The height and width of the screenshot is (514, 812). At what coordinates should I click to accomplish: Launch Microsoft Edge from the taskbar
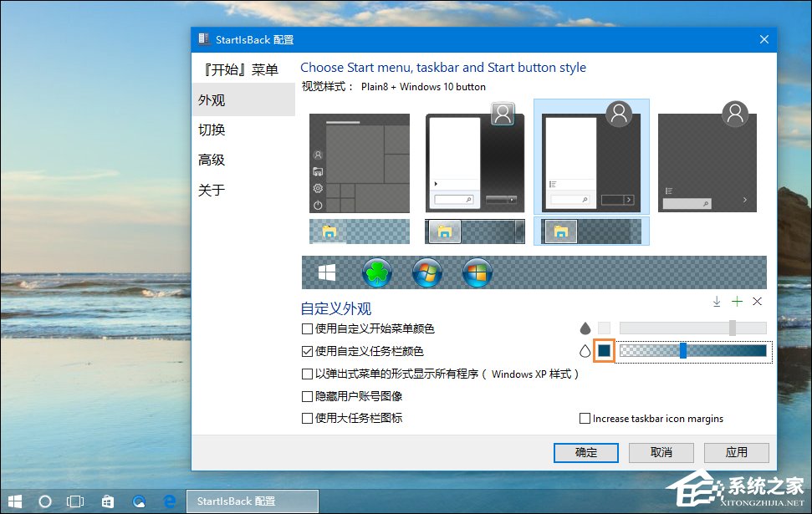(170, 501)
